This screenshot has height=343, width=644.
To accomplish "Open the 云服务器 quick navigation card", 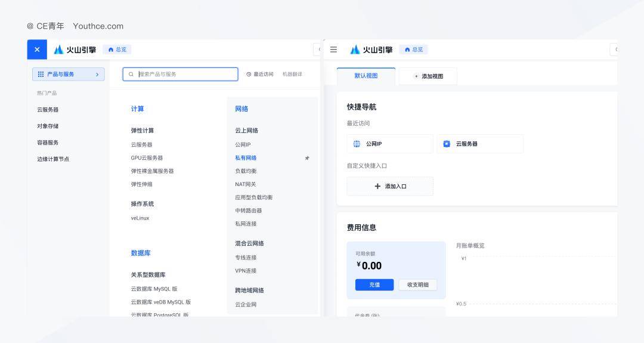I will click(480, 144).
